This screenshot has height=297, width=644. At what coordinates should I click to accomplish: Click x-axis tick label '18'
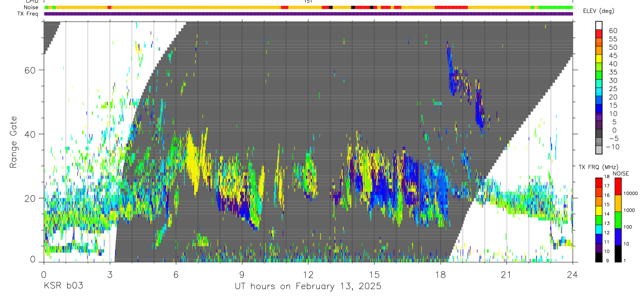[x=440, y=274]
